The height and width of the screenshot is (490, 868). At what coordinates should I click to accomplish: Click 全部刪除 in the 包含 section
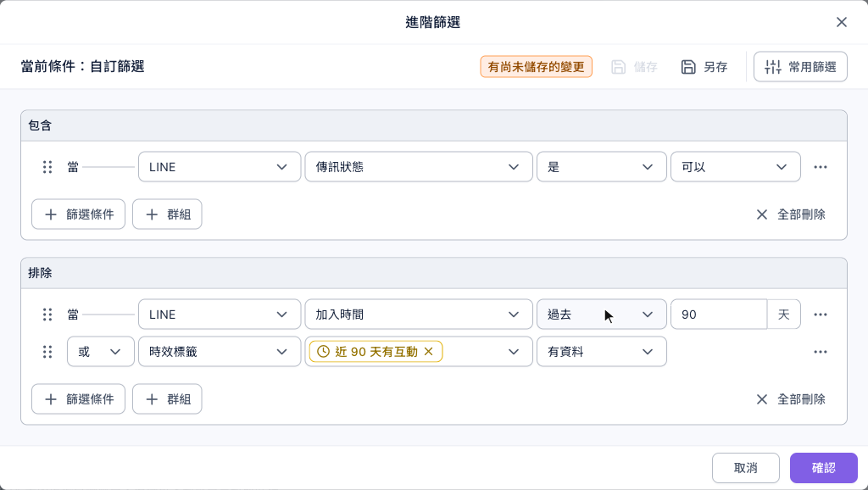pos(791,214)
